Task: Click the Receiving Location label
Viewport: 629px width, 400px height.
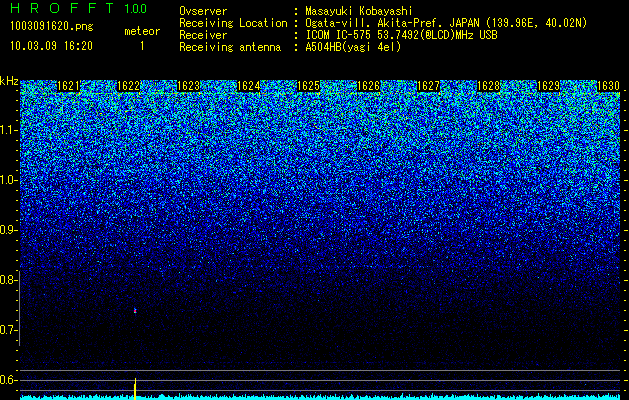Action: point(233,23)
